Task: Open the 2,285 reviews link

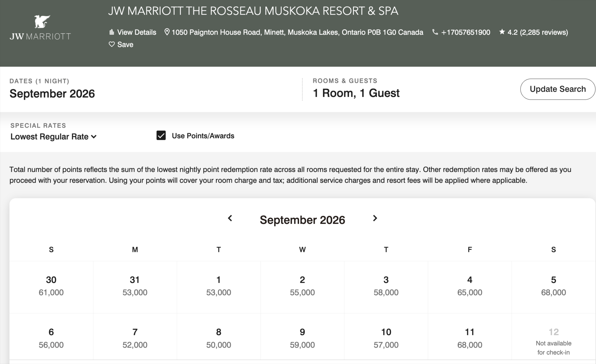Action: (x=544, y=32)
